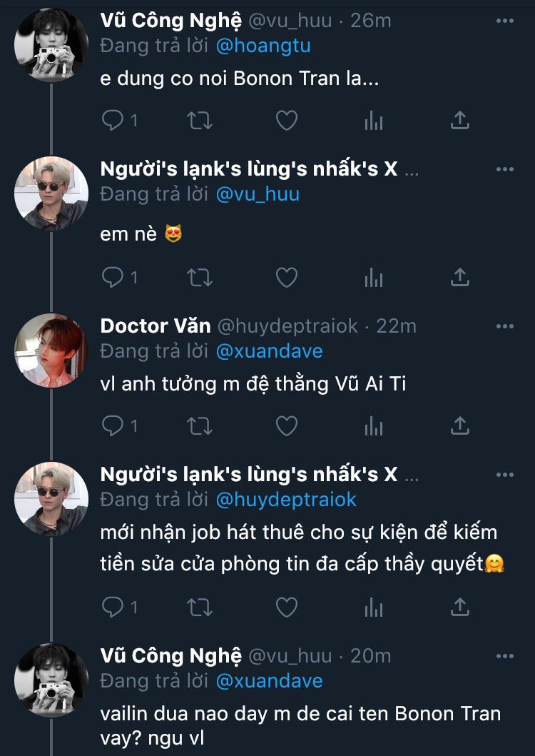Viewport: 535px width, 756px height.
Task: Like the 'em nè' tweet
Action: pyautogui.click(x=286, y=277)
